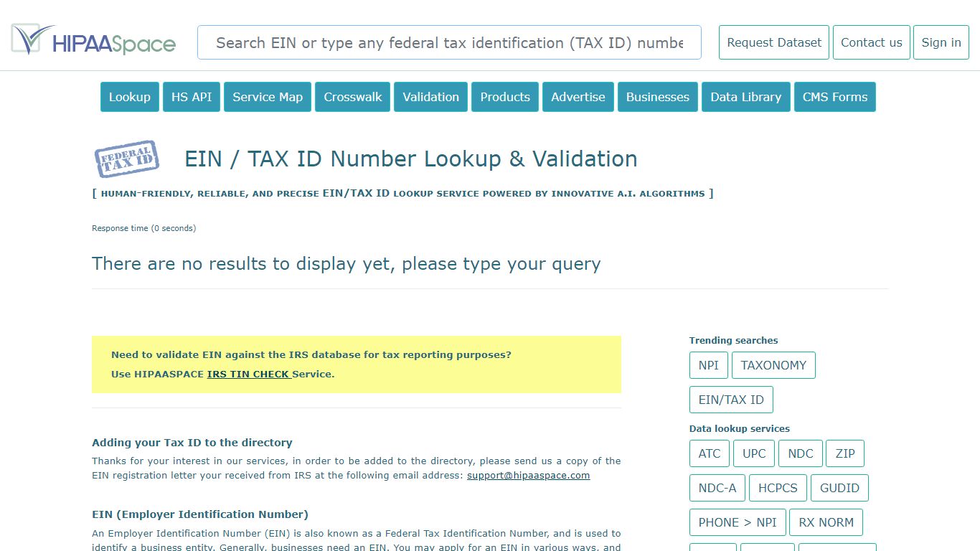Select the TAXONOMY trending search tag
980x551 pixels.
click(x=773, y=365)
